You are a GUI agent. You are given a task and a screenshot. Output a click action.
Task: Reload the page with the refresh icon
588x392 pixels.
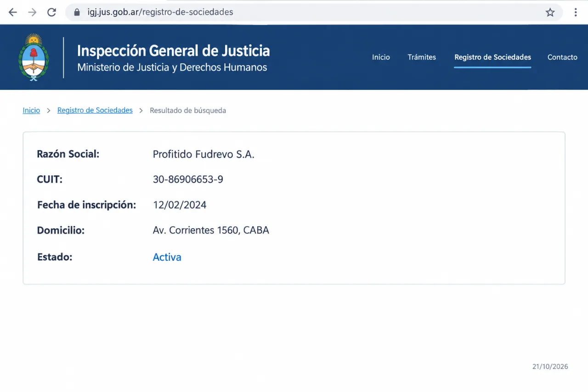point(51,12)
